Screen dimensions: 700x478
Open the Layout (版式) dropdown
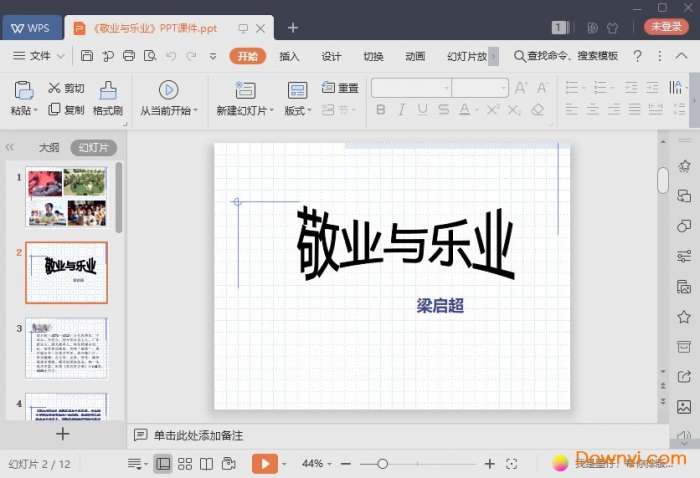pyautogui.click(x=298, y=110)
